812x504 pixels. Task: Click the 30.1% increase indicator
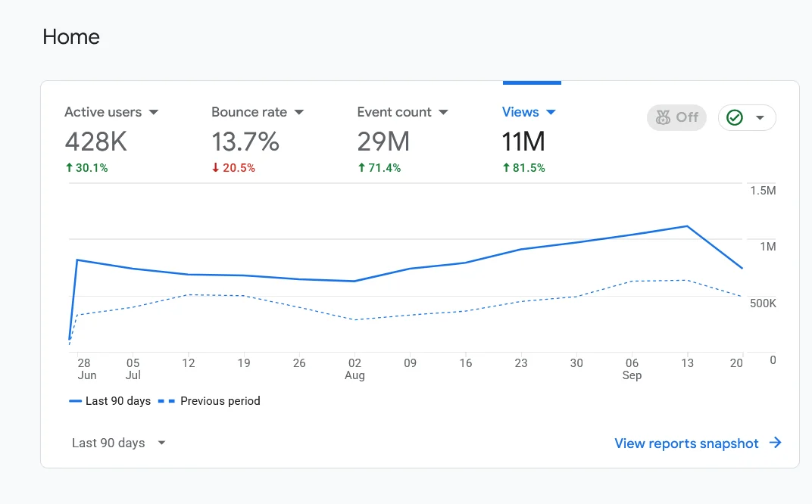point(86,168)
